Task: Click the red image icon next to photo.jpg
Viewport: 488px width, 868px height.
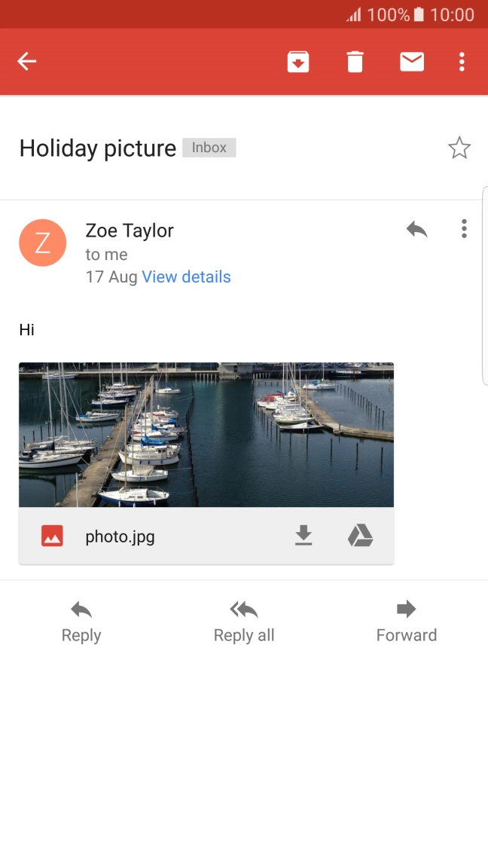Action: (x=50, y=536)
